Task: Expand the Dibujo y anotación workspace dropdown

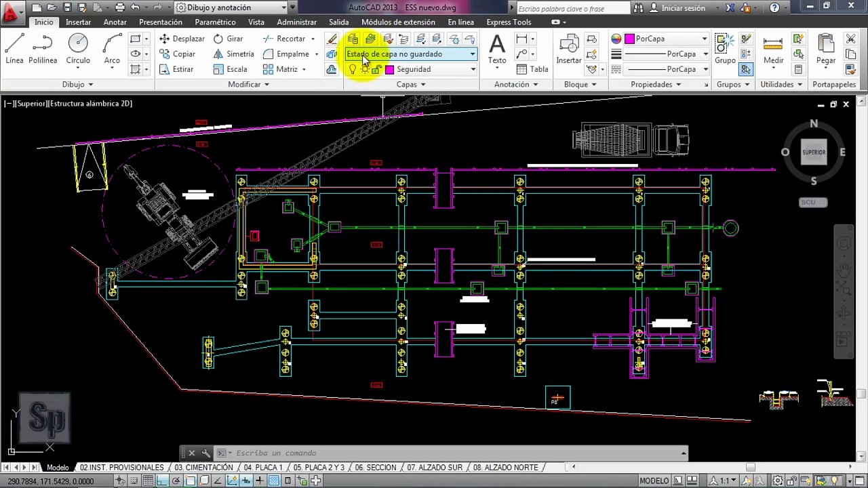Action: coord(284,7)
